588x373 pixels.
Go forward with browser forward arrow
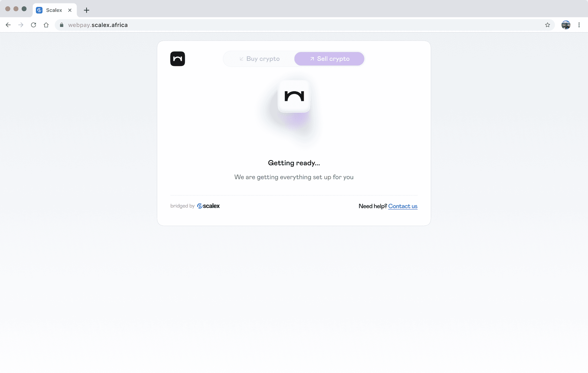pos(21,25)
